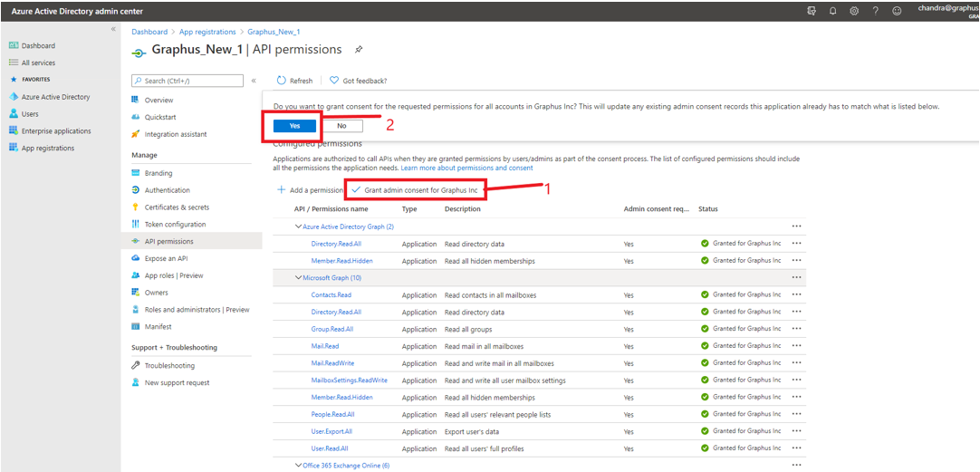Open the help question mark icon
This screenshot has width=980, height=472.
[x=876, y=11]
